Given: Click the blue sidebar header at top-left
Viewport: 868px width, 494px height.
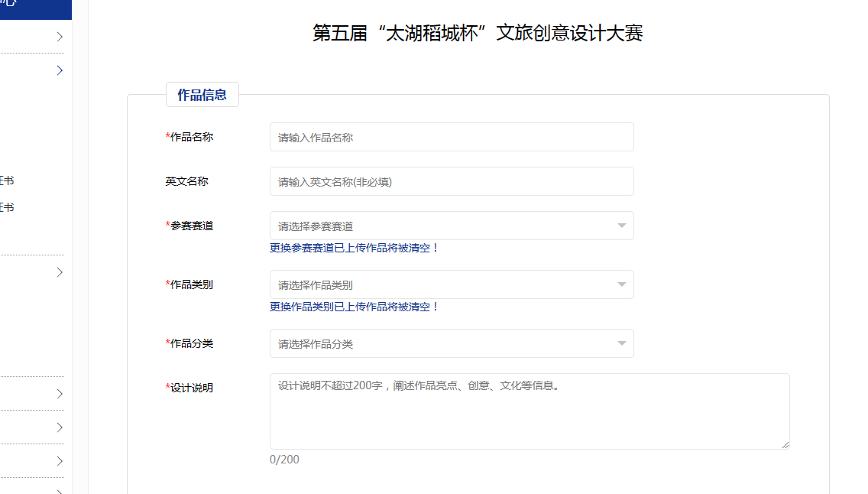Looking at the screenshot, I should click(35, 8).
